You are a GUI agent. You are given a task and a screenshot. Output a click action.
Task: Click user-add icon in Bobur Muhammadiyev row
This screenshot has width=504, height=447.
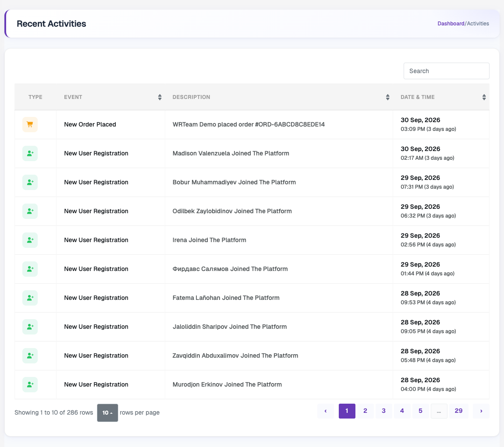coord(30,182)
